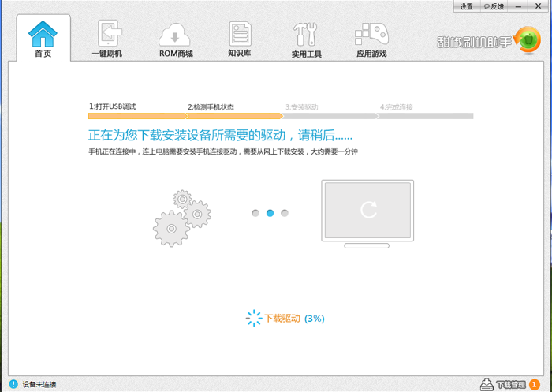
Task: Click the 设备未连接 status text
Action: click(39, 384)
